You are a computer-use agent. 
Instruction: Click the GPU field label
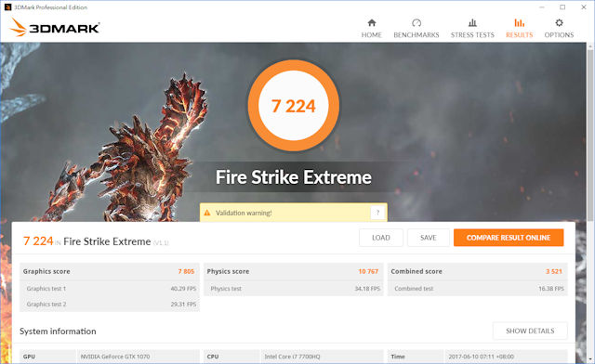pyautogui.click(x=29, y=357)
